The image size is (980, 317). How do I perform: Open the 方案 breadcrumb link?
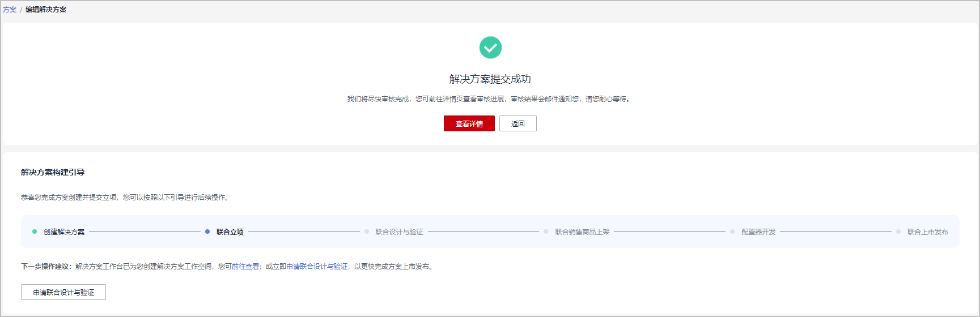pyautogui.click(x=10, y=10)
